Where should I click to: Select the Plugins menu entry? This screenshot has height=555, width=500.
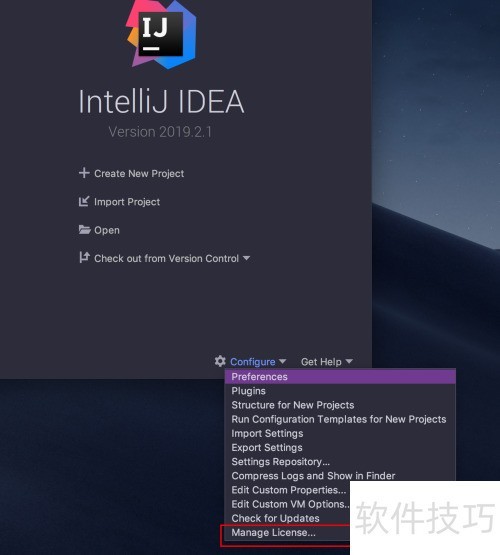tap(340, 391)
